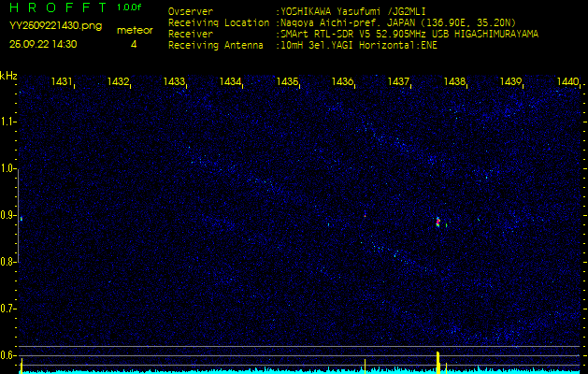The height and width of the screenshot is (374, 588).
Task: Click the 'meteor' count label
Action: [135, 30]
